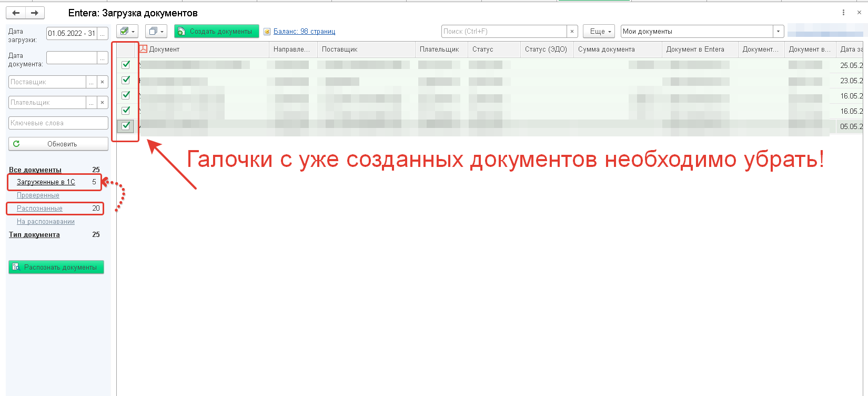Select the На распознавании filter
The image size is (868, 396).
[x=46, y=222]
